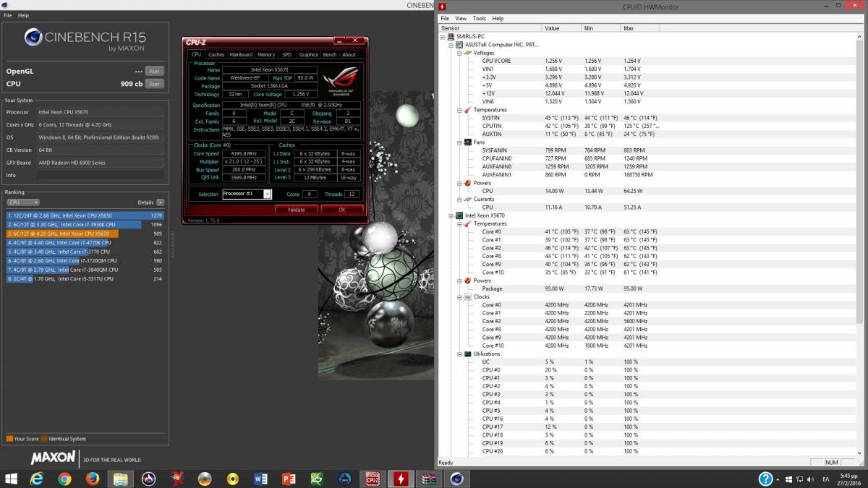Open Microsoft Word from the taskbar
Image resolution: width=868 pixels, height=488 pixels.
(x=261, y=479)
